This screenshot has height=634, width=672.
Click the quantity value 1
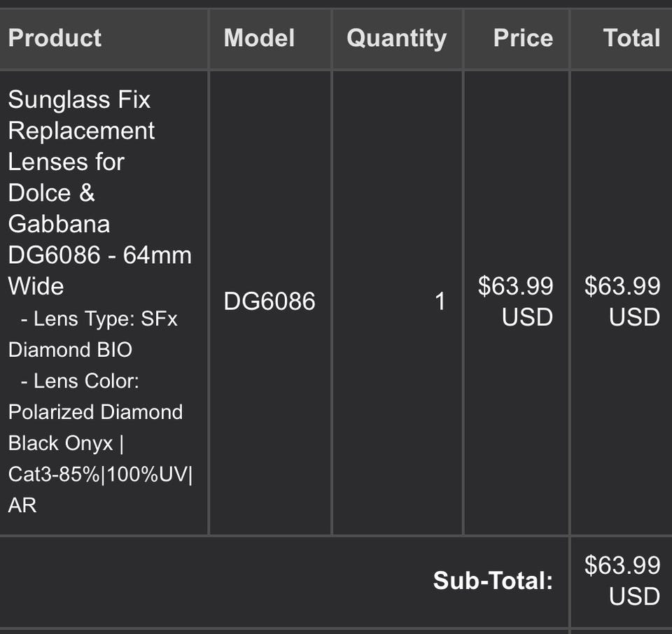(440, 302)
